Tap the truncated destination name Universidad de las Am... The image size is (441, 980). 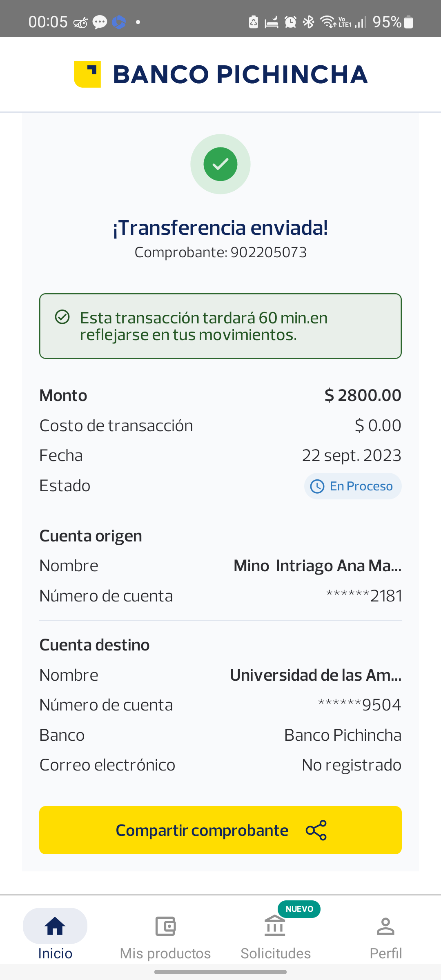click(316, 675)
